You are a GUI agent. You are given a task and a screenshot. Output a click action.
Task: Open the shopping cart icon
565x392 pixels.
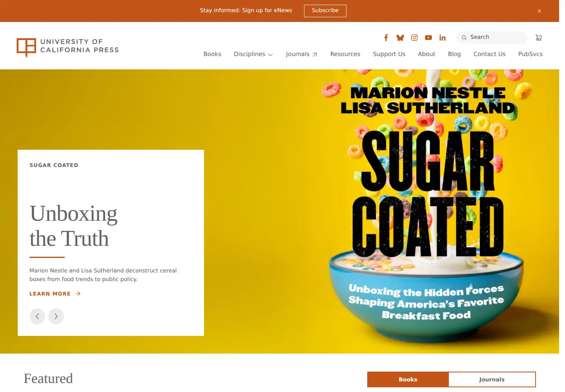pos(539,38)
